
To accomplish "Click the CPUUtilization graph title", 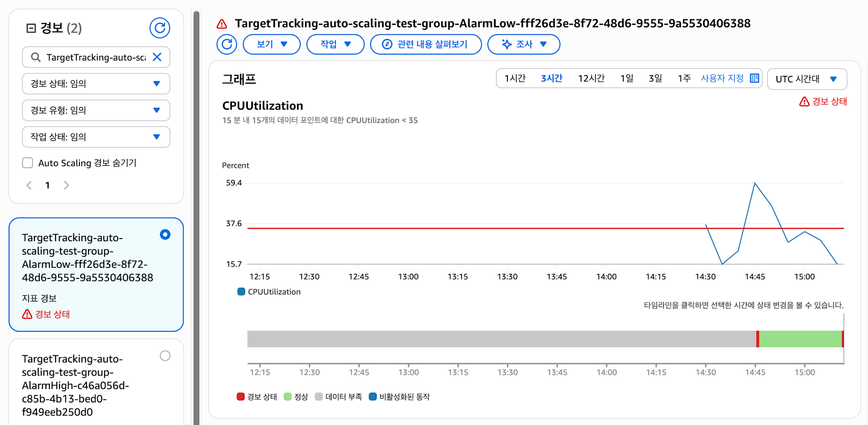I will point(263,106).
